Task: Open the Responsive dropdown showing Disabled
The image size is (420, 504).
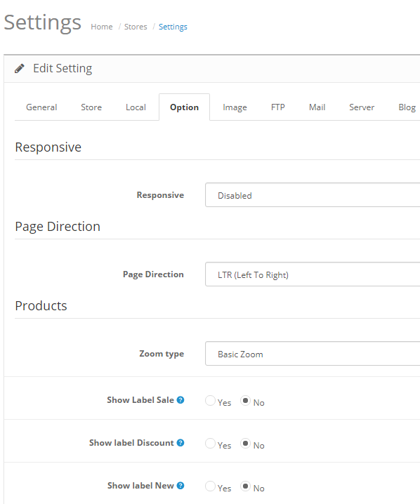Action: [x=313, y=195]
